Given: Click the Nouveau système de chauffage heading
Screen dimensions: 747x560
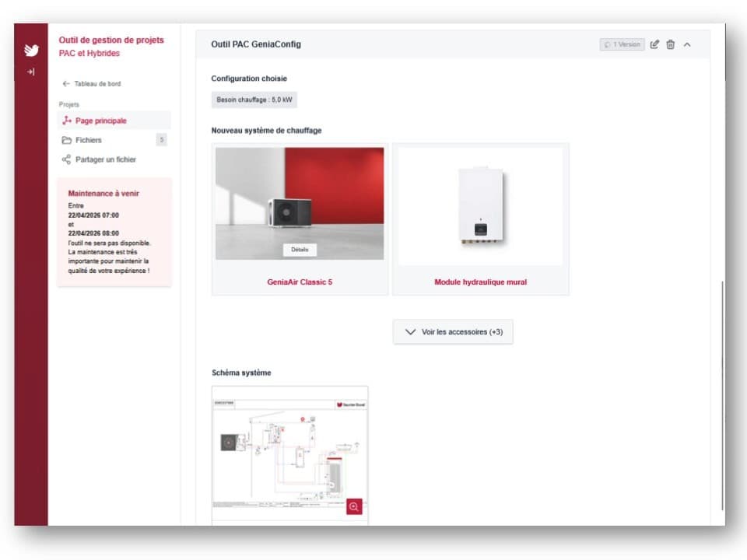Looking at the screenshot, I should pos(266,131).
